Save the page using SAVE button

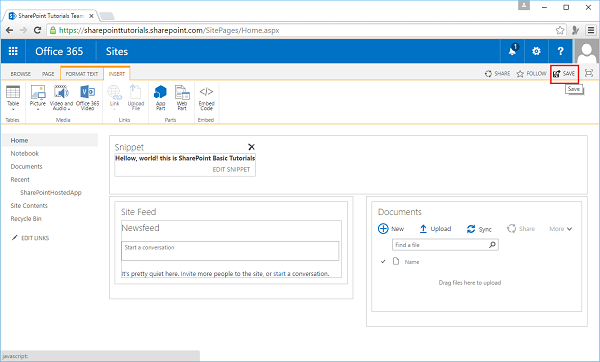point(564,73)
